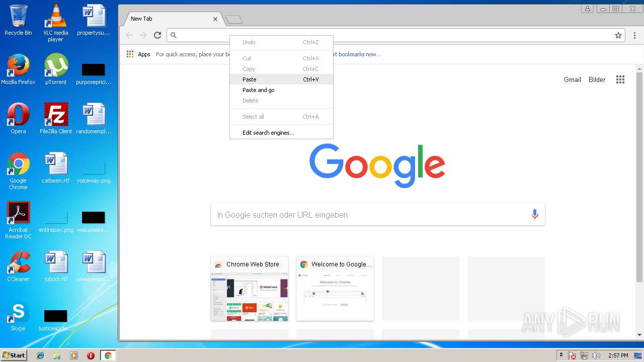Bookmark this page with the star icon
Viewport: 644px width, 362px height.
click(x=618, y=35)
